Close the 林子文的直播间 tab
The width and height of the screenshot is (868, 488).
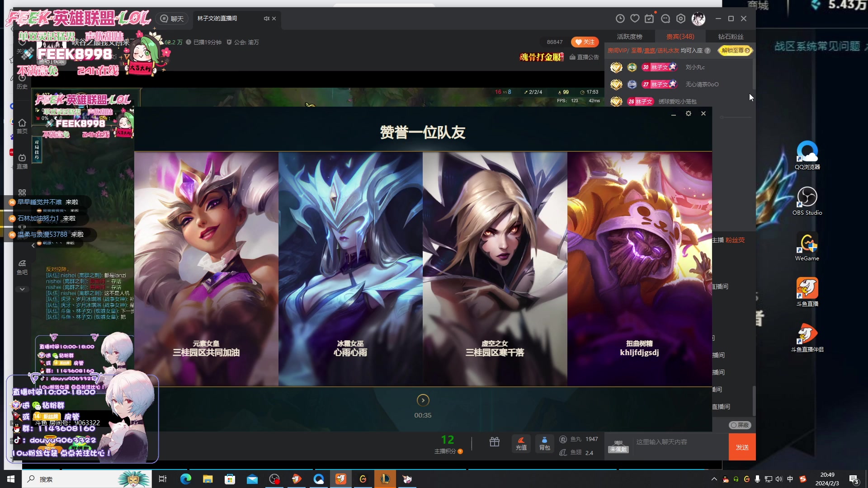274,19
